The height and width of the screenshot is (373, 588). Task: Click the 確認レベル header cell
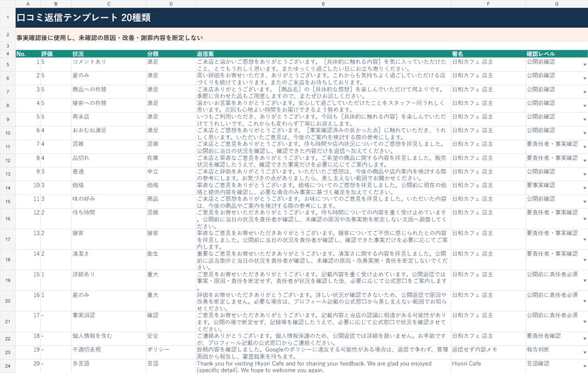coord(557,54)
